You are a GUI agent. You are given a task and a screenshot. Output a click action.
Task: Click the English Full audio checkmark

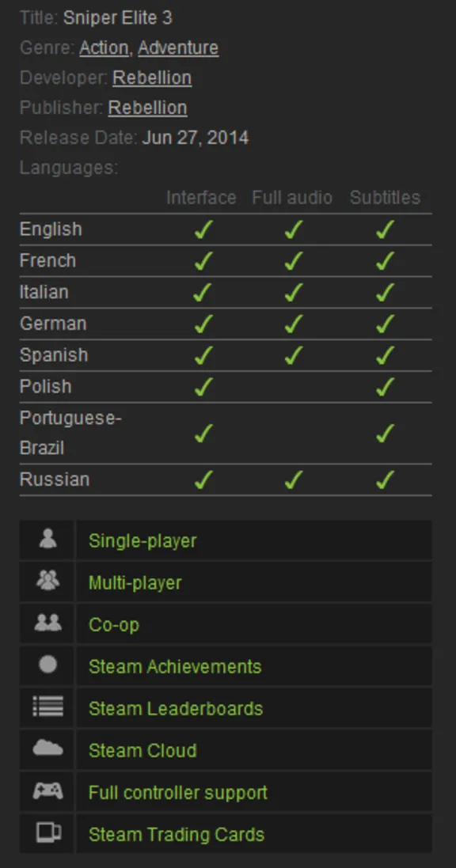pyautogui.click(x=292, y=229)
